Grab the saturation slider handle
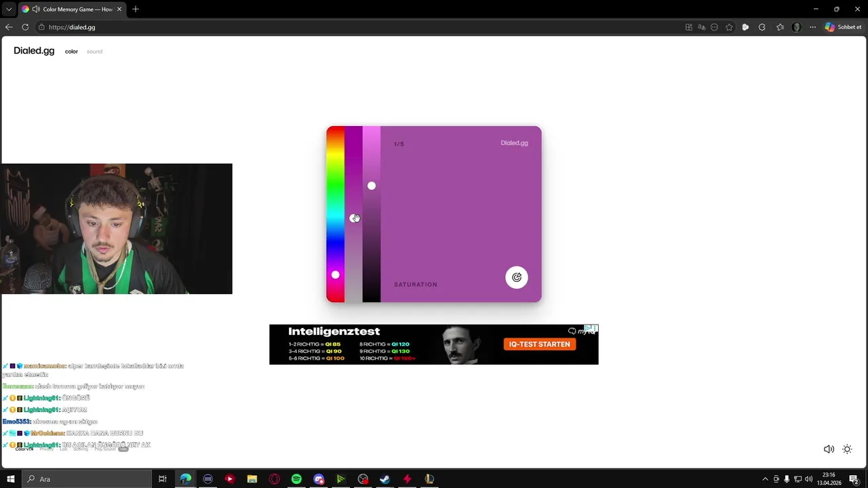The image size is (868, 488). click(353, 218)
